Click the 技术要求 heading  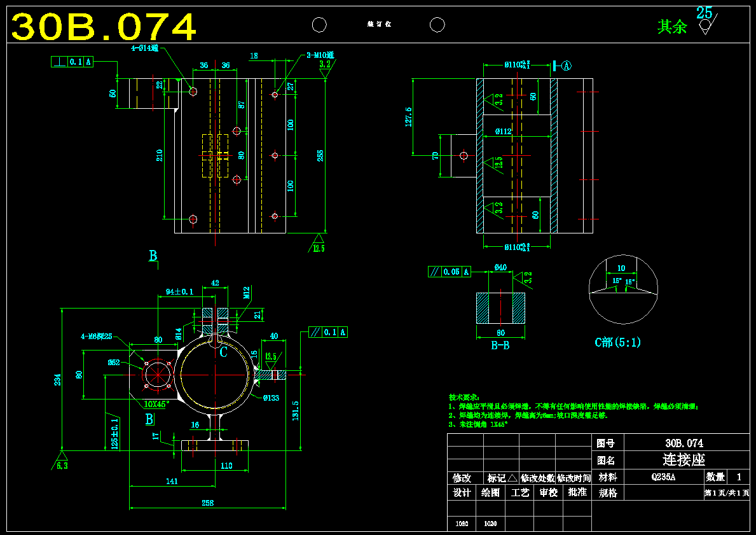pyautogui.click(x=464, y=398)
